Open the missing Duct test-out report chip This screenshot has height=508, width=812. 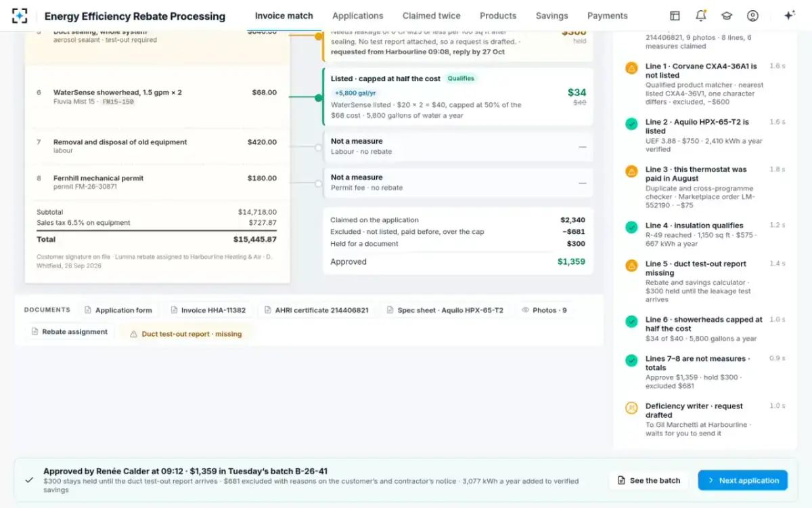185,333
